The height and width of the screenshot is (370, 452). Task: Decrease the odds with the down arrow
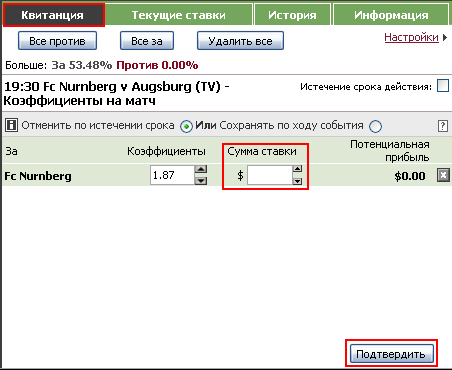(x=201, y=181)
